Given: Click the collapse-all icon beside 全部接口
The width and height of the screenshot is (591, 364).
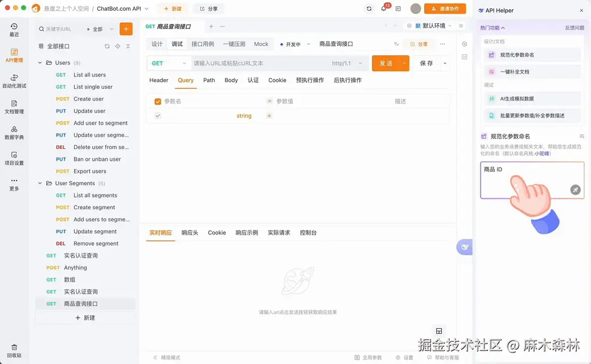Looking at the screenshot, I should pos(128,46).
